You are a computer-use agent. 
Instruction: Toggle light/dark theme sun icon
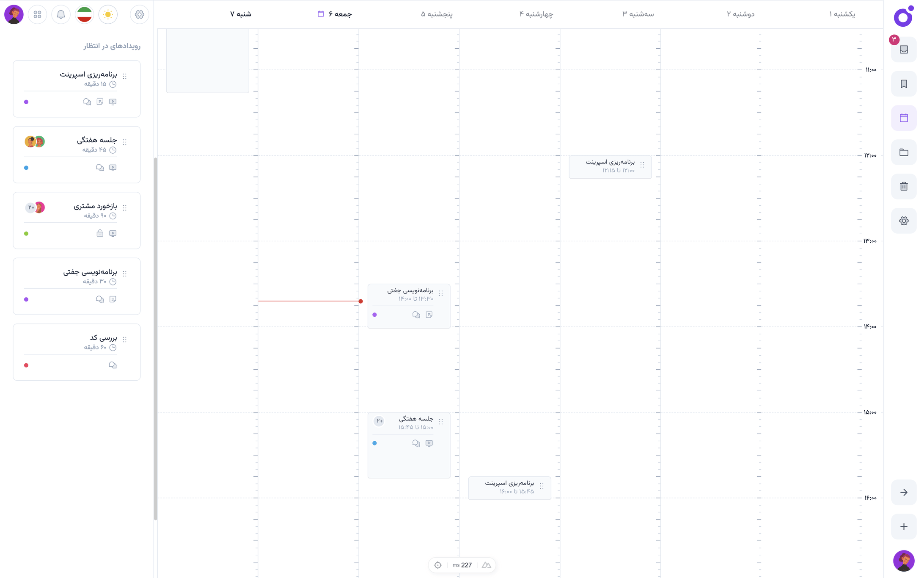pos(108,14)
